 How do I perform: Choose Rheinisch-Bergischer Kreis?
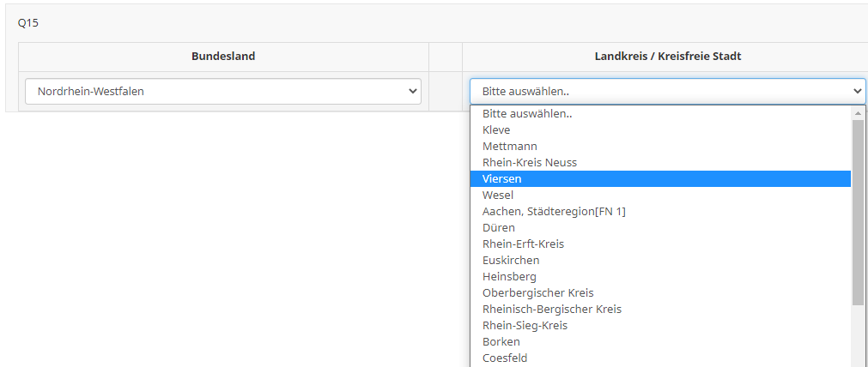click(x=551, y=309)
